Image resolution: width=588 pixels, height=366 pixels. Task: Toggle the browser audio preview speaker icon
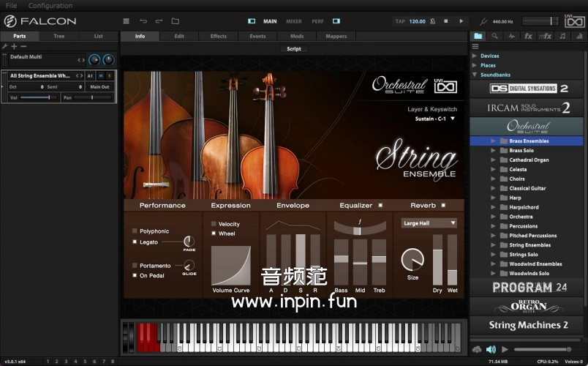click(491, 350)
